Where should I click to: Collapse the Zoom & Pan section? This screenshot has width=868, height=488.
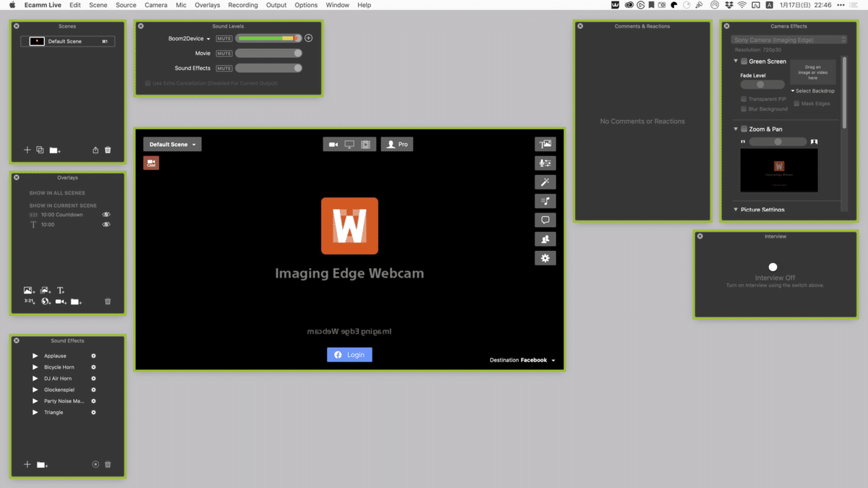[736, 129]
